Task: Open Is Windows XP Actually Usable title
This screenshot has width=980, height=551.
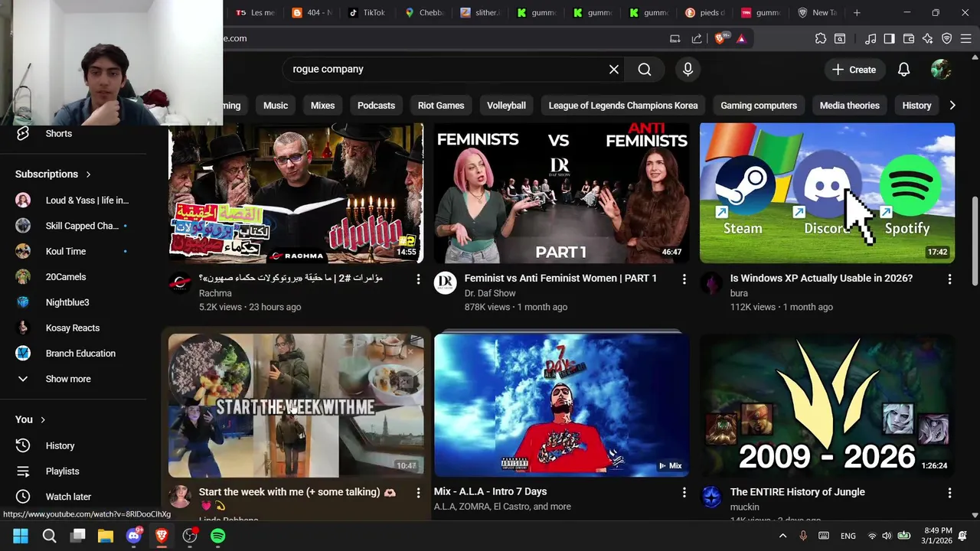Action: pos(822,278)
